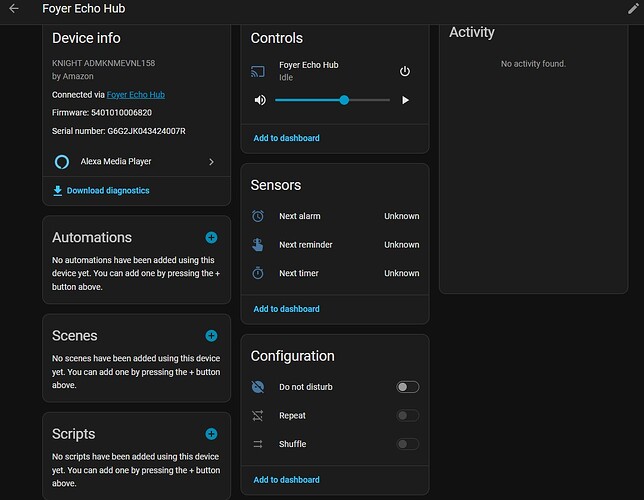Screen dimensions: 644x500
Task: Add Configuration card to dashboard
Action: 286,480
